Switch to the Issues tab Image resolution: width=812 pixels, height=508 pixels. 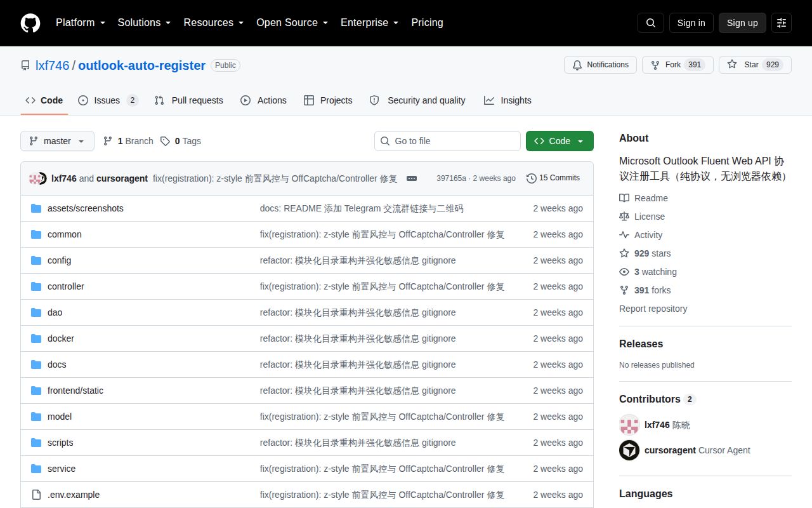(108, 100)
